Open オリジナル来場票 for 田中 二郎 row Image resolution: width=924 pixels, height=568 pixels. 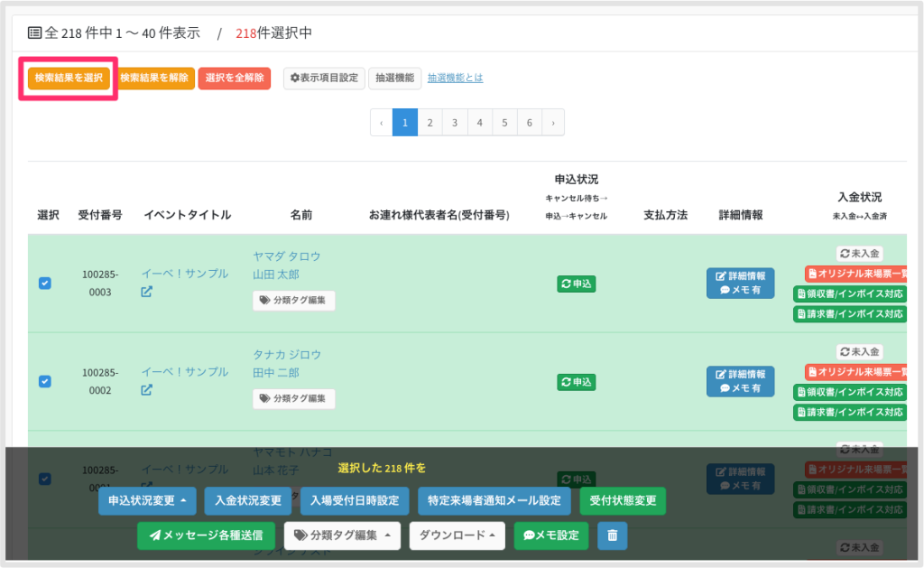click(856, 372)
